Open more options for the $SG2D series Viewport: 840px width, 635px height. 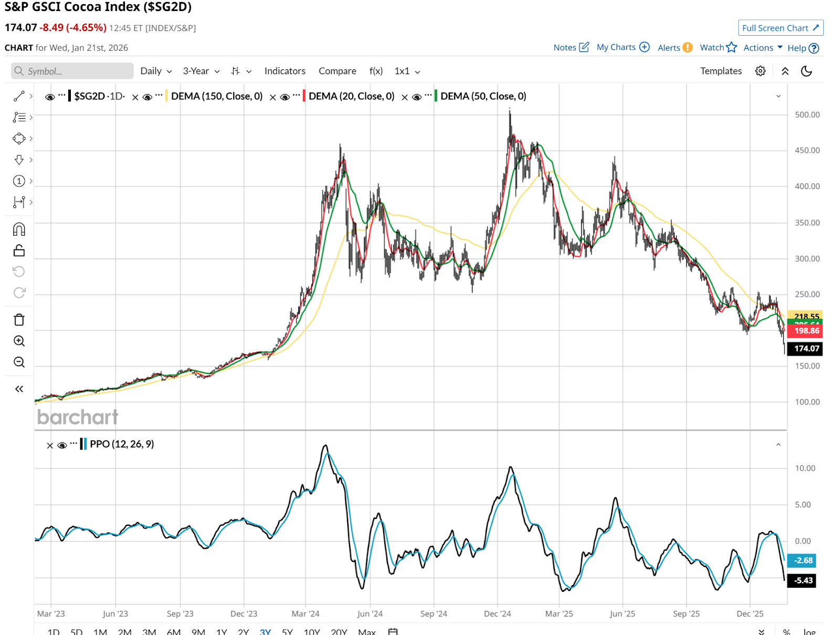point(62,95)
